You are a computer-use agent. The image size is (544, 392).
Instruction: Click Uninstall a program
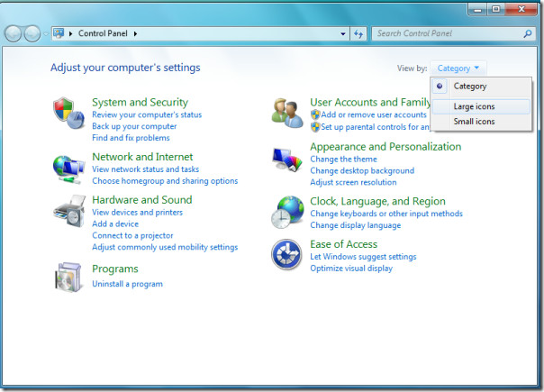click(x=127, y=284)
